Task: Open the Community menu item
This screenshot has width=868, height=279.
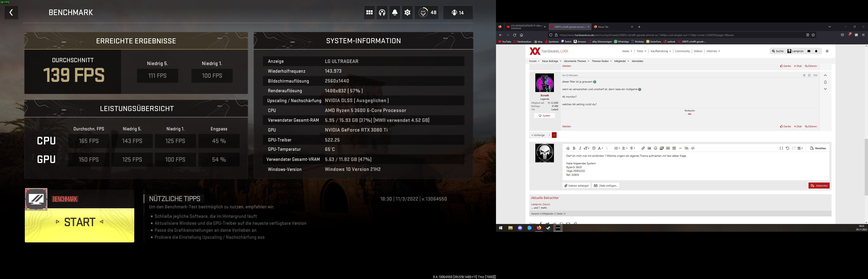Action: tap(682, 51)
